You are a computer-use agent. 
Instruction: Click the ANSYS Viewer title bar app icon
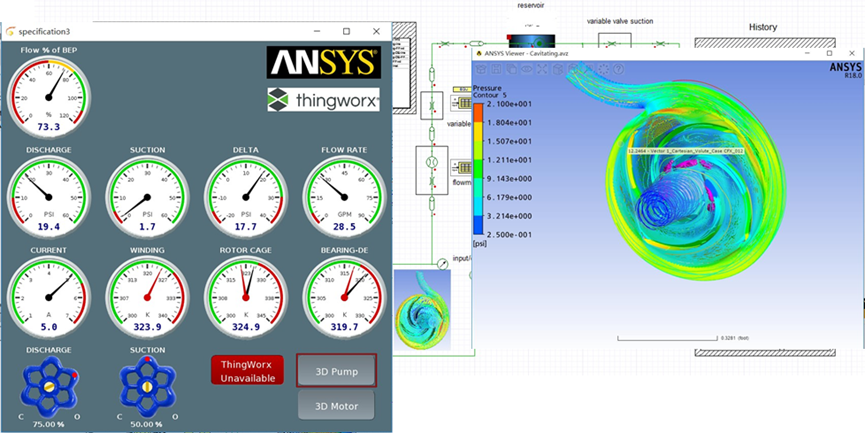tap(479, 54)
